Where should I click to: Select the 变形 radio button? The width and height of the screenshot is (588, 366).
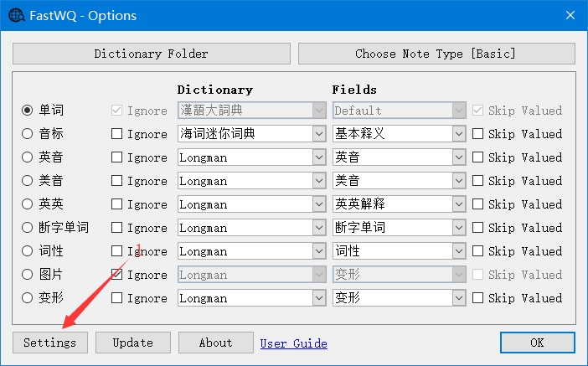(28, 298)
